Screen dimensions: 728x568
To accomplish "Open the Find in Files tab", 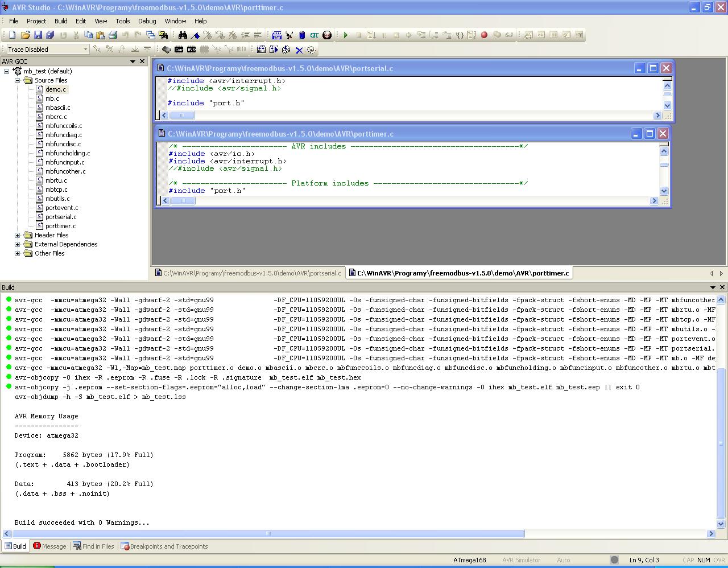I will (94, 546).
